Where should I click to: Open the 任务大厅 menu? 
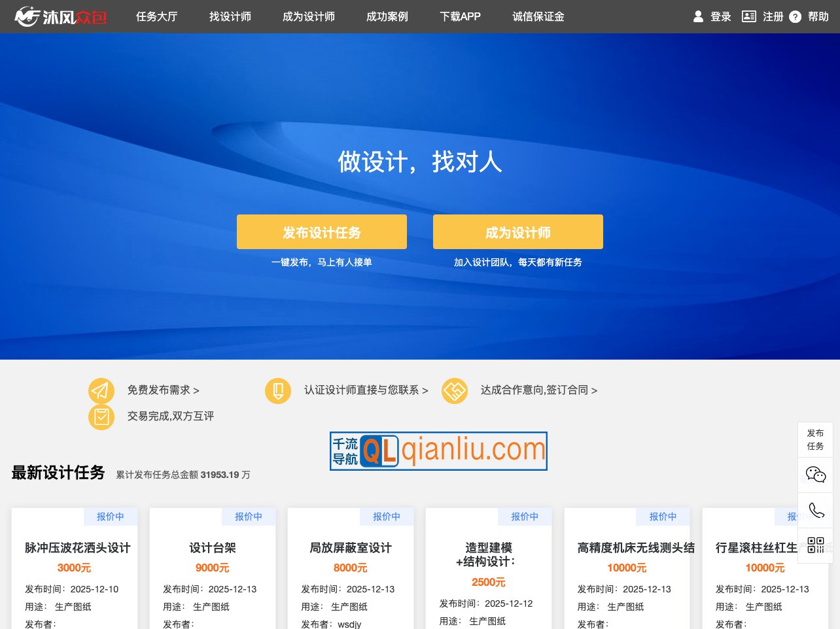click(156, 16)
